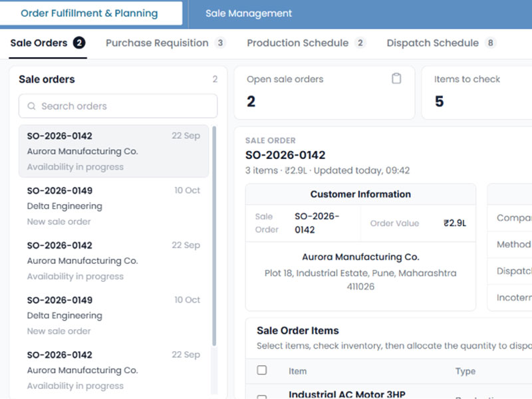Open the Order Fulfillment & Planning tab

(x=90, y=13)
